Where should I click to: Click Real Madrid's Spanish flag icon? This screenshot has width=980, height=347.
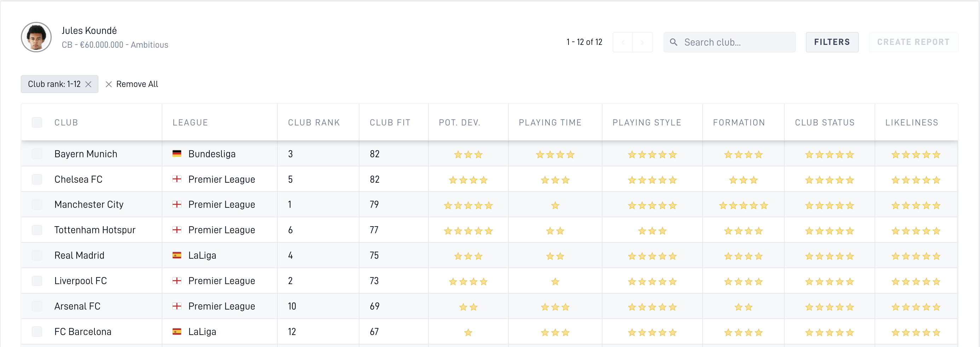click(x=177, y=255)
